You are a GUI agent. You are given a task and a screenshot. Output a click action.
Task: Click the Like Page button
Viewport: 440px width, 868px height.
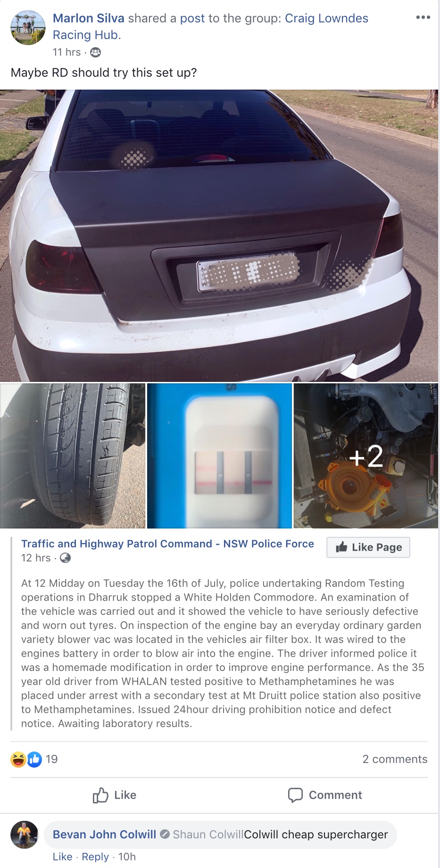pos(368,547)
